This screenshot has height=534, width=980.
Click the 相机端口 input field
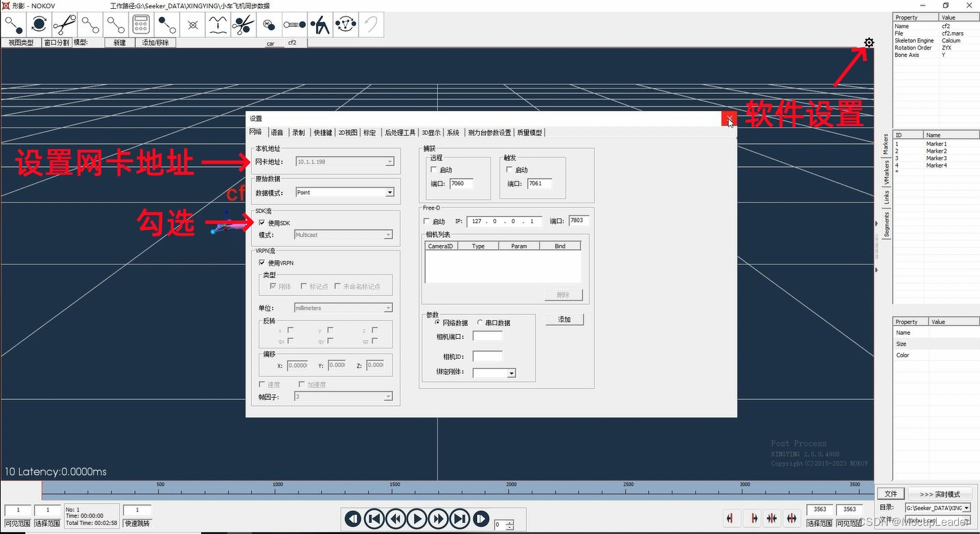coord(487,336)
